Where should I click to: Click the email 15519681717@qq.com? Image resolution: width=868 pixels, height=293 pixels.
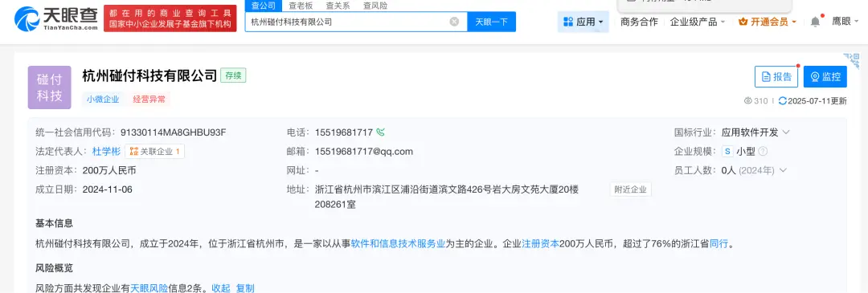click(x=364, y=151)
